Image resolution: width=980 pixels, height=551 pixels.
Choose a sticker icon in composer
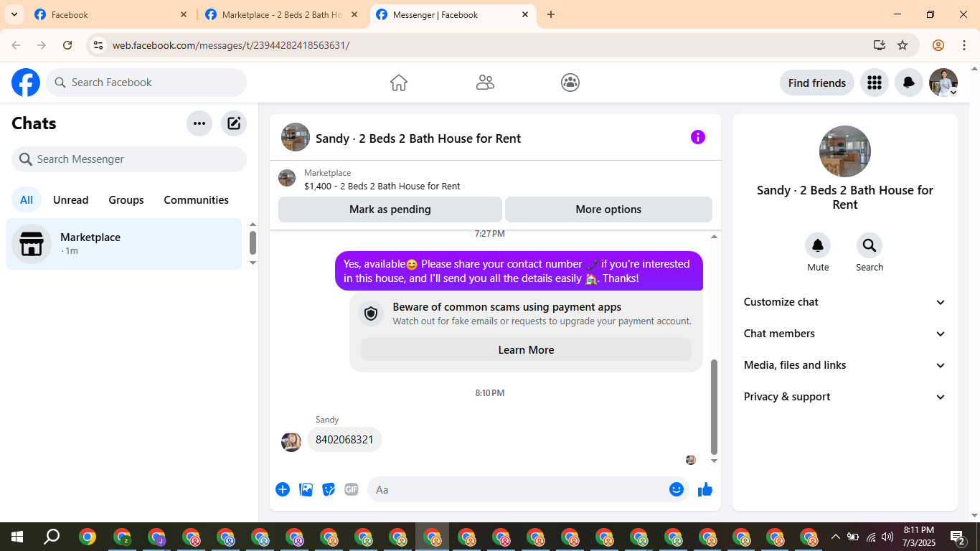click(x=329, y=489)
